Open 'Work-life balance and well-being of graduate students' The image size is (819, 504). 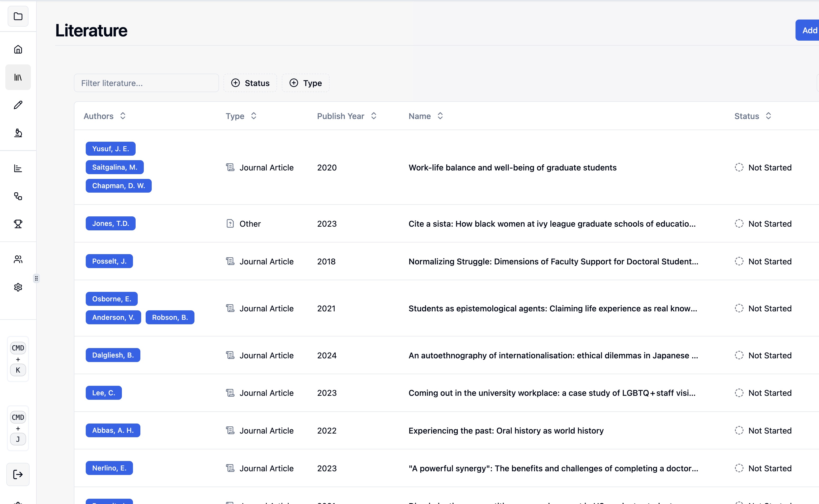pos(512,168)
